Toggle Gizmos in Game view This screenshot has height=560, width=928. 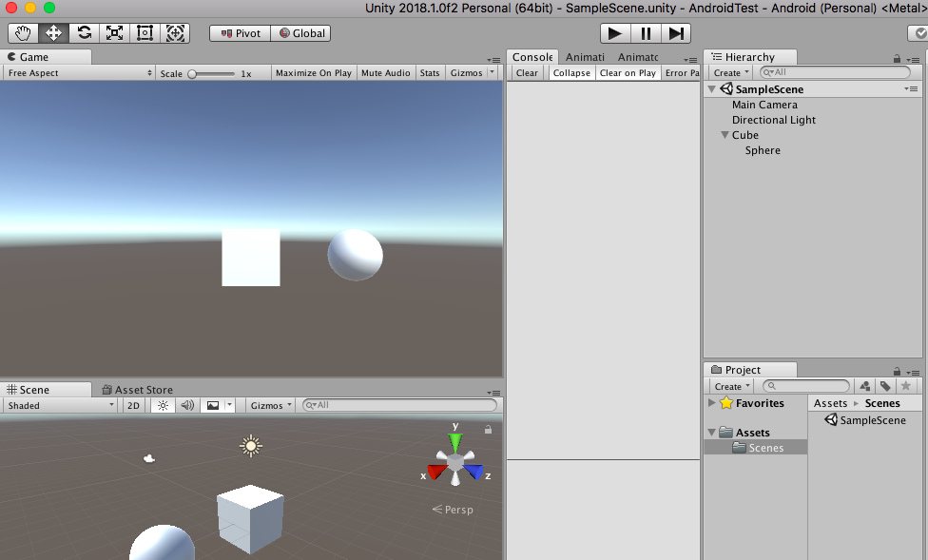point(466,73)
